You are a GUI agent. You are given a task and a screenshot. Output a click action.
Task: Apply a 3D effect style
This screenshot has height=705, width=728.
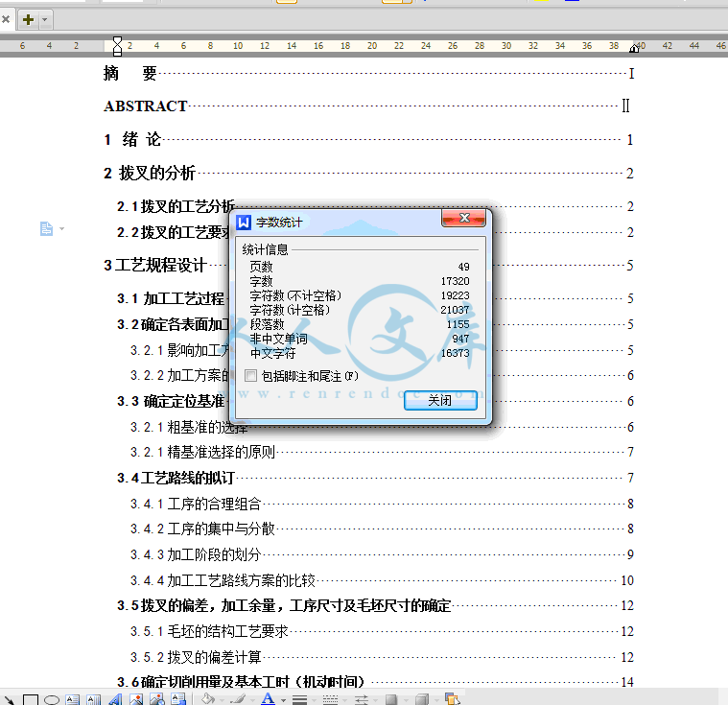(422, 700)
